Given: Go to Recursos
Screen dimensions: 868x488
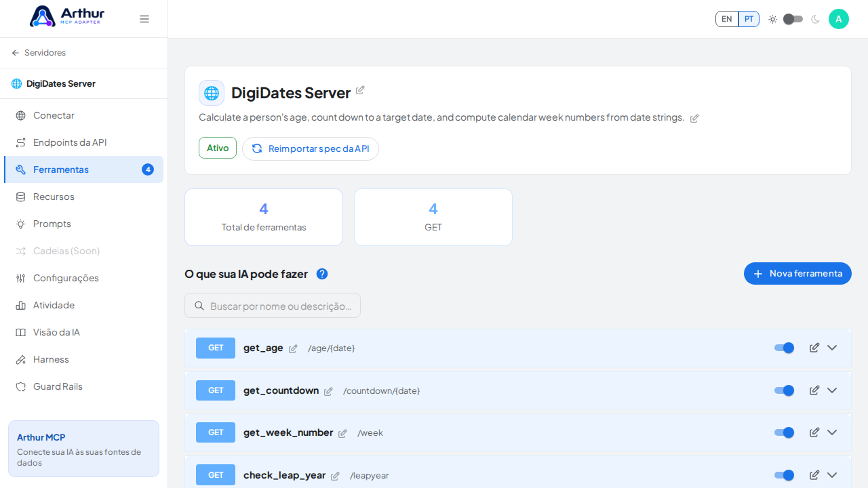Looking at the screenshot, I should coord(83,197).
